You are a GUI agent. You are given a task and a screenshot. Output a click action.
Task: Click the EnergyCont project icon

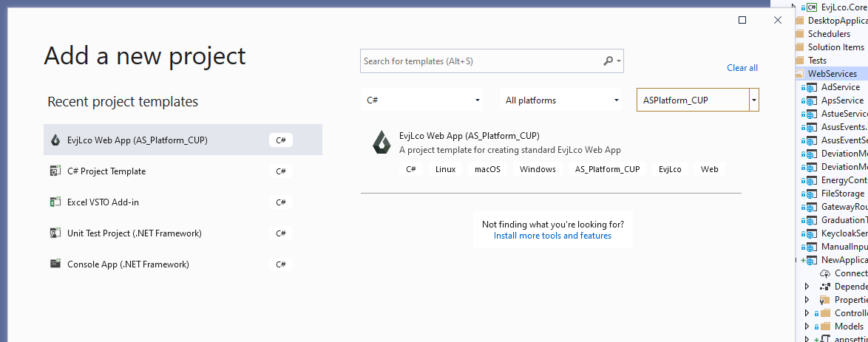click(x=812, y=180)
